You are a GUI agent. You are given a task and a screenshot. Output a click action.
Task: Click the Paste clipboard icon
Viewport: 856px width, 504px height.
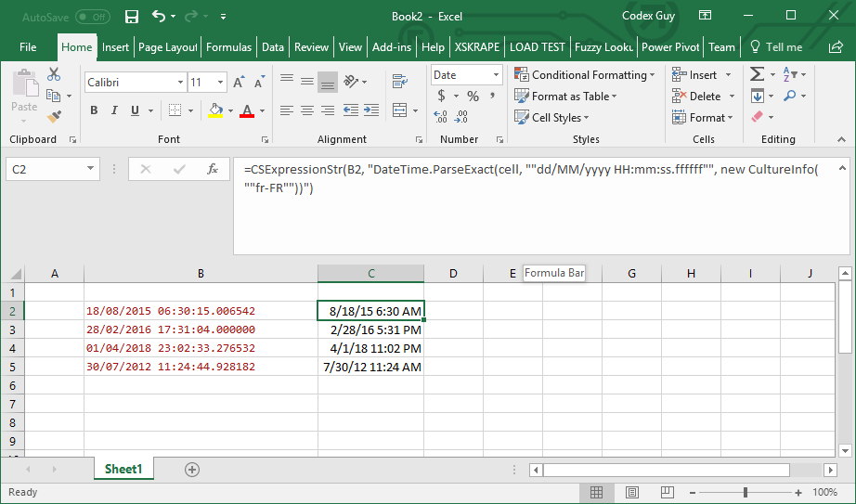(24, 83)
